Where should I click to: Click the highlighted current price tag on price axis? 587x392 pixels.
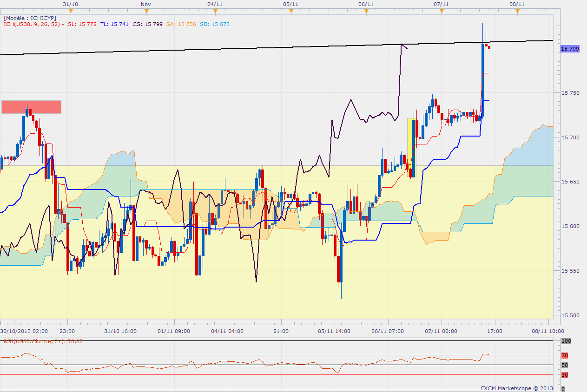click(570, 49)
